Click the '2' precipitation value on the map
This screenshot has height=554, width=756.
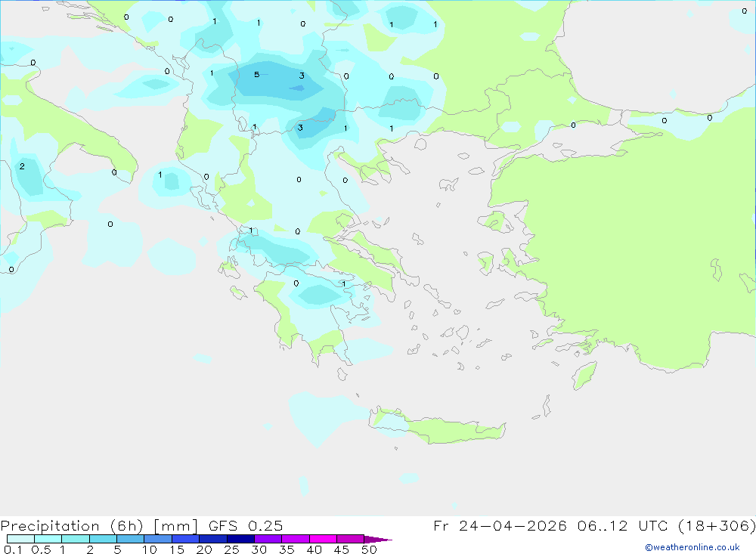pos(22,166)
